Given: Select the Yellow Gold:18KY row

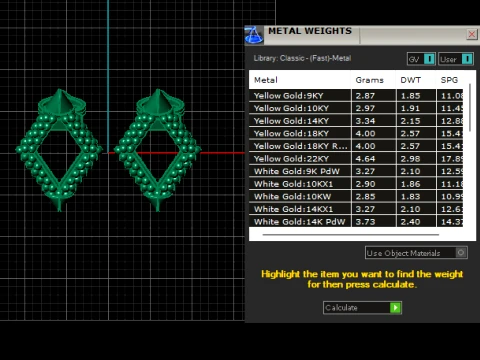Looking at the screenshot, I should (356, 134).
